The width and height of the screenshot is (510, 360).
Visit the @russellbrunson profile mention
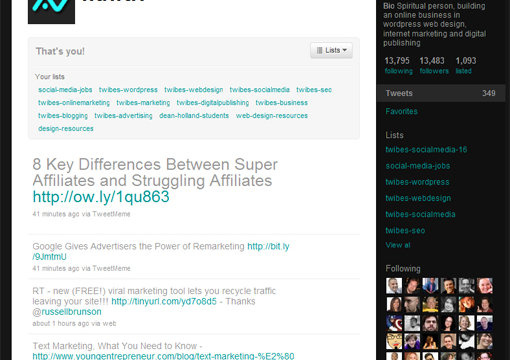pos(67,312)
